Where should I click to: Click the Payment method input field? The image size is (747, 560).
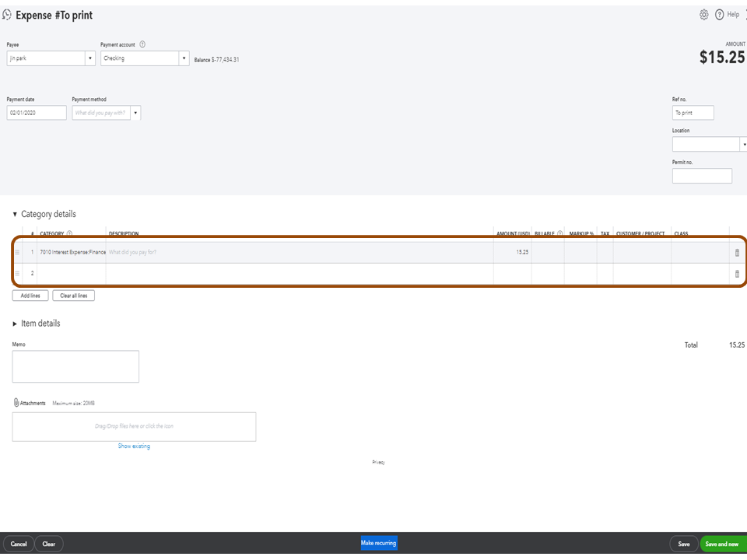[101, 113]
